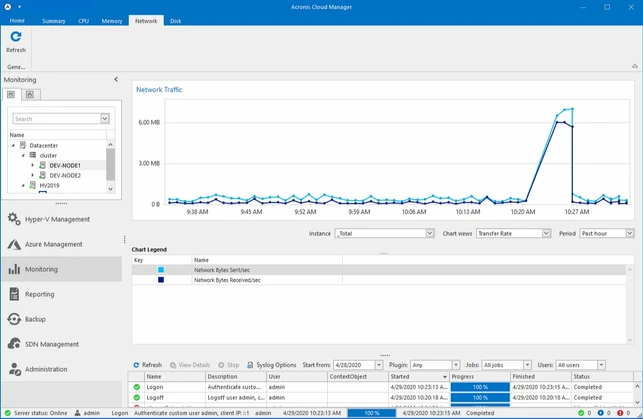
Task: Collapse the Monitoring side panel arrow
Action: (116, 80)
